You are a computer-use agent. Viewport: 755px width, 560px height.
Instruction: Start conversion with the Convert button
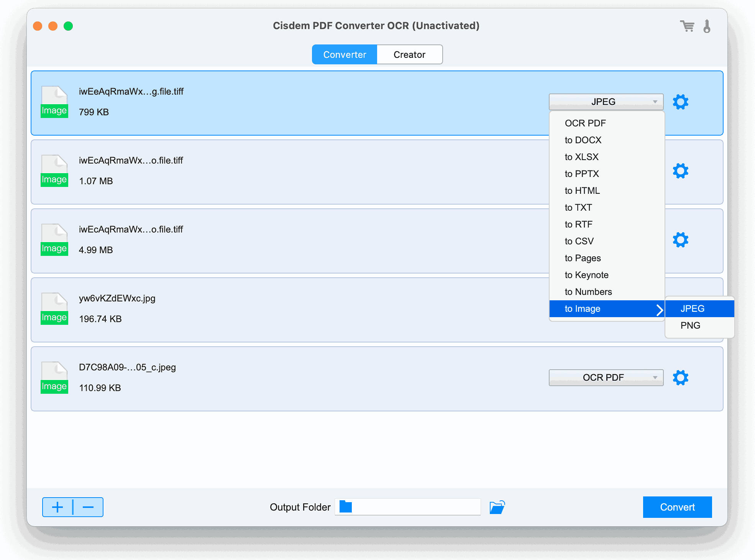677,507
